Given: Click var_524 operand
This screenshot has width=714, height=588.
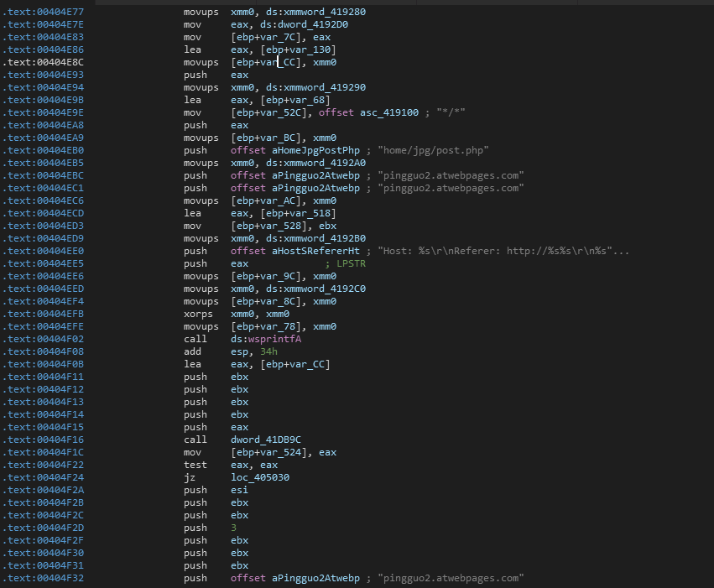Looking at the screenshot, I should tap(281, 452).
